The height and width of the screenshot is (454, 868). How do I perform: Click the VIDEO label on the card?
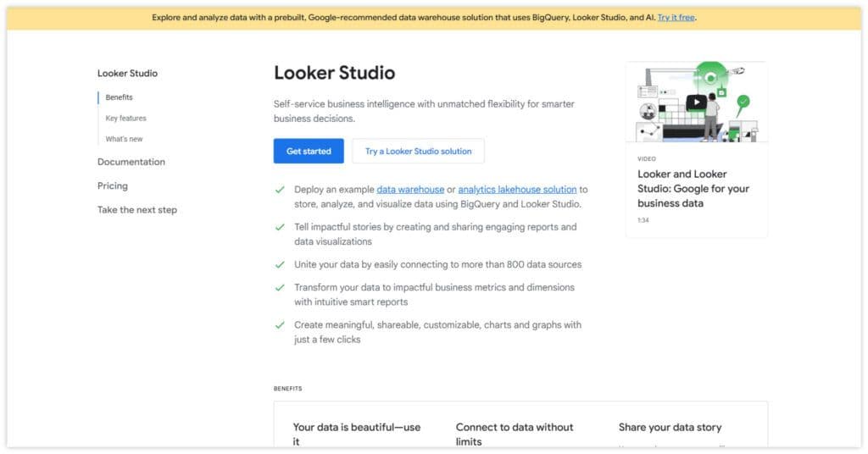point(647,158)
